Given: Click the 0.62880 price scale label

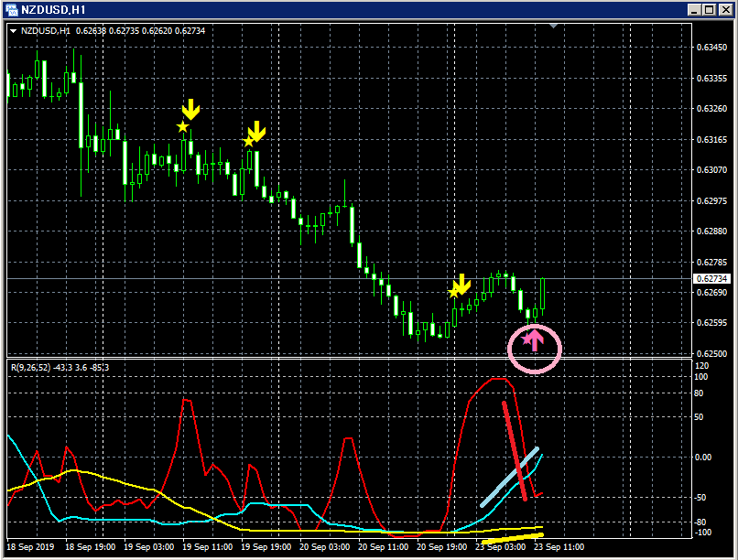Looking at the screenshot, I should [x=711, y=232].
